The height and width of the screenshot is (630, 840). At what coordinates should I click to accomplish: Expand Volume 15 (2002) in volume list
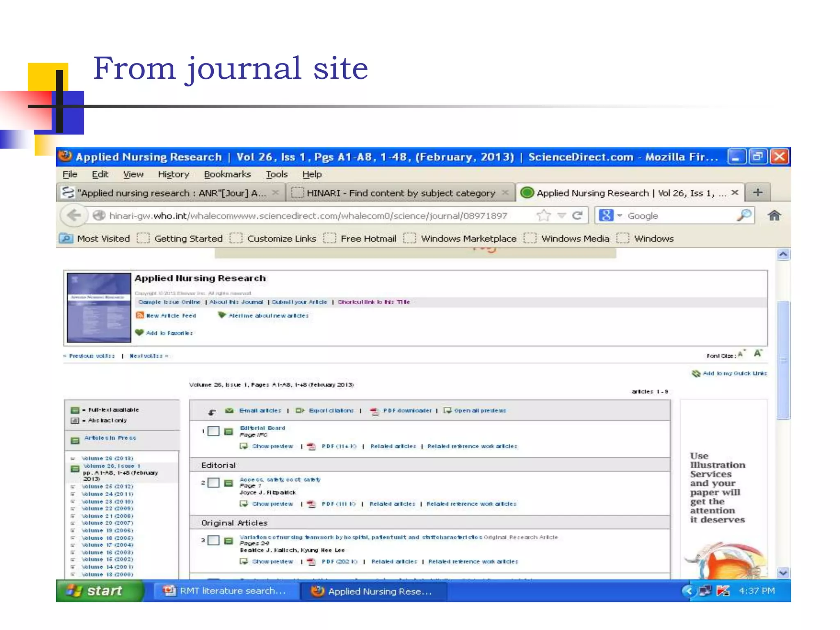(x=73, y=559)
